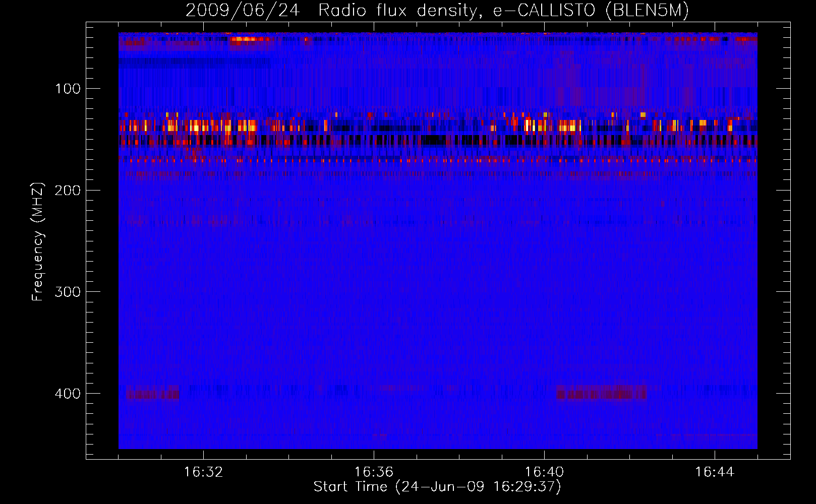Click the 300 frequency tick label
This screenshot has height=504, width=816.
tap(68, 292)
